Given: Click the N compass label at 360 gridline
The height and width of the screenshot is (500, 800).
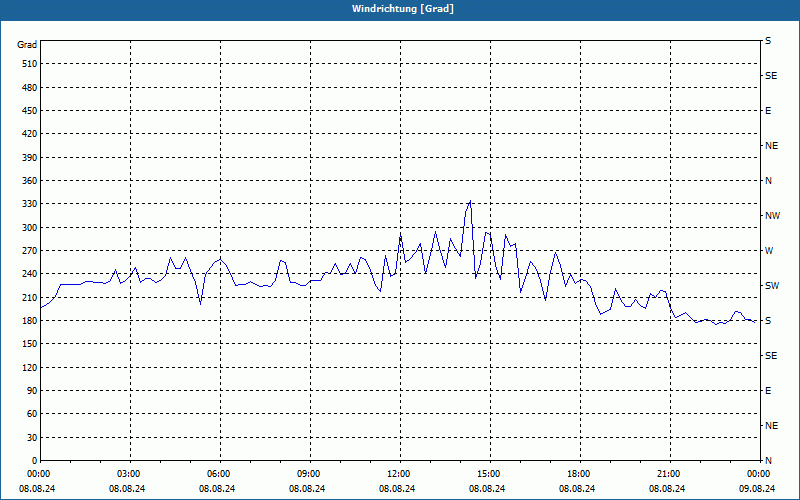Looking at the screenshot, I should coord(768,181).
